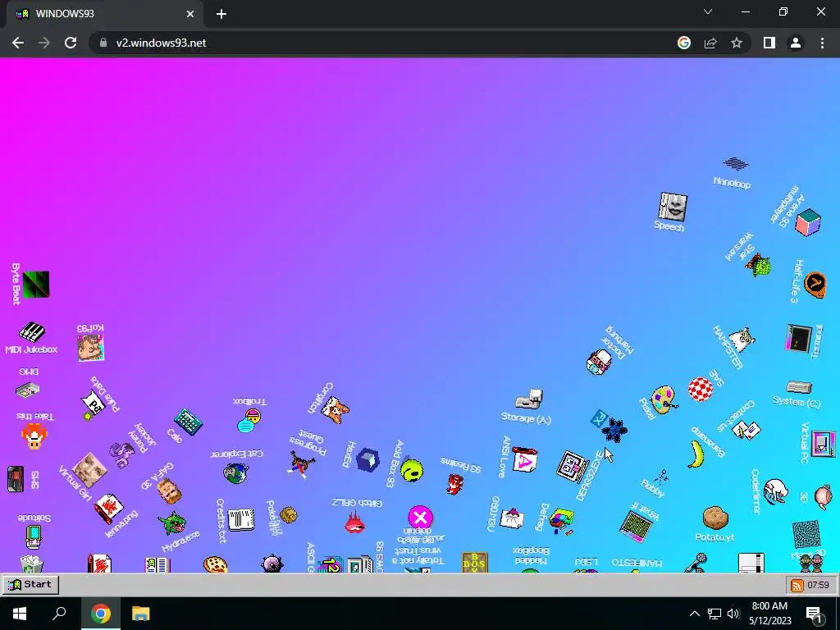840x630 pixels.
Task: Open the DERG32.EXE icon
Action: (573, 466)
